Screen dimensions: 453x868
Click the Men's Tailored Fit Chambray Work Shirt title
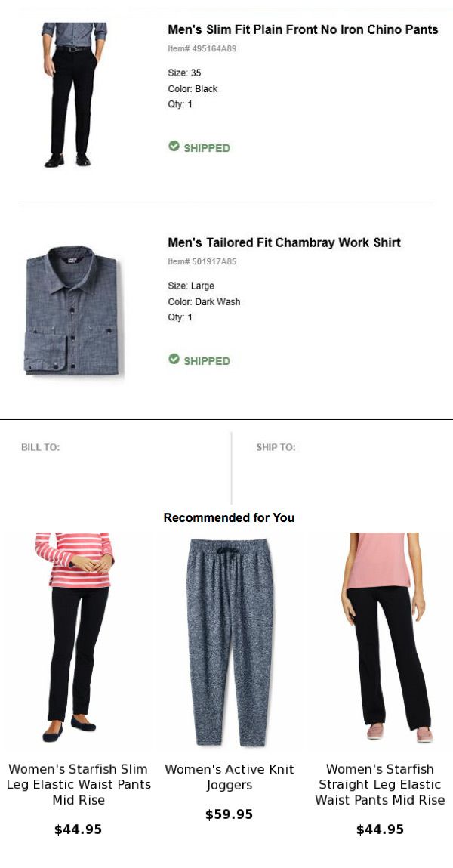(284, 242)
